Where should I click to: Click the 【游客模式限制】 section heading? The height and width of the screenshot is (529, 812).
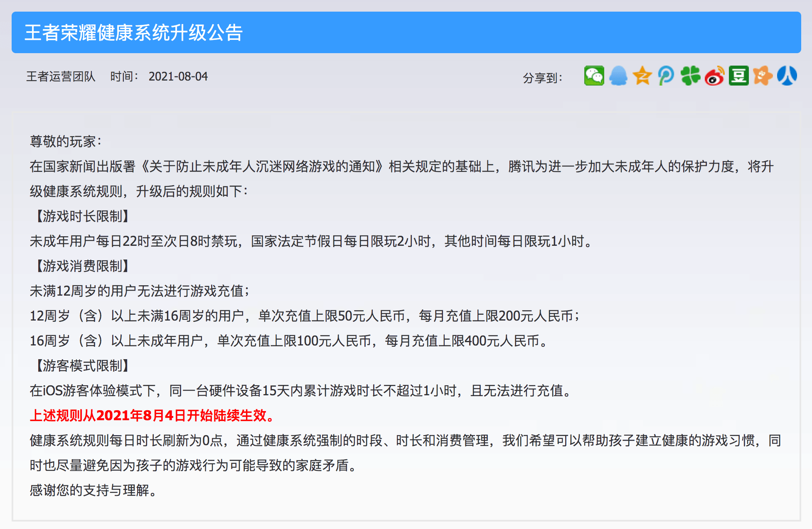(82, 366)
